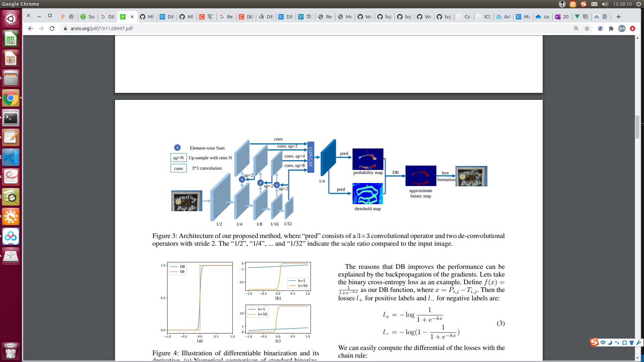Image resolution: width=644 pixels, height=362 pixels.
Task: Open the mail indicator in the top panel
Action: (594, 4)
